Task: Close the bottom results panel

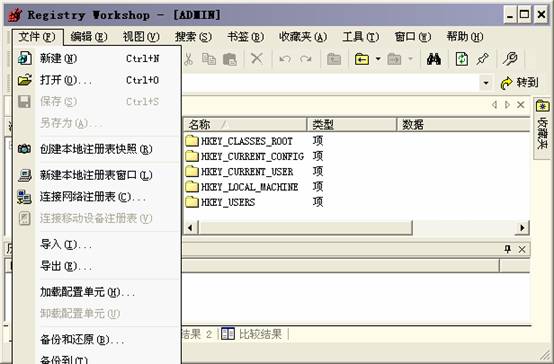Action: (521, 249)
